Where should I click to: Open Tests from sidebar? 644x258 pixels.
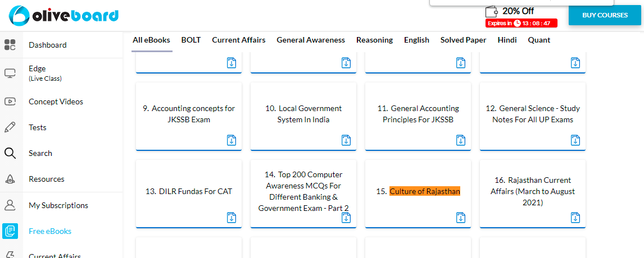click(x=38, y=127)
